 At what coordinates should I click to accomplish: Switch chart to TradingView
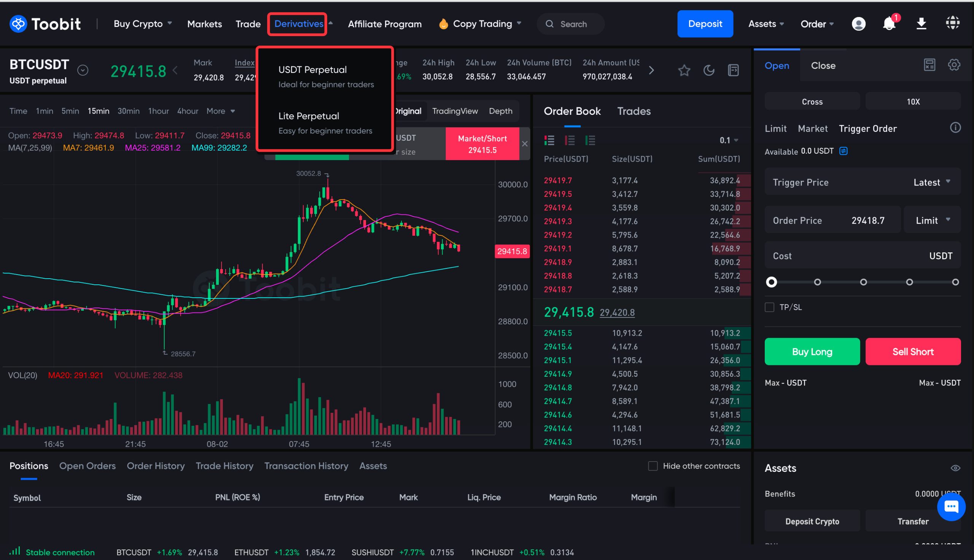click(455, 111)
